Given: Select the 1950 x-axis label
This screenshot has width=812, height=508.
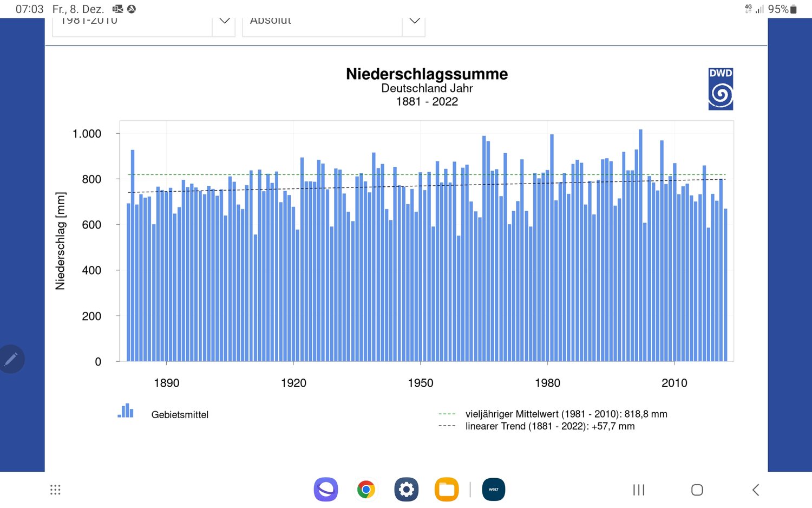Looking at the screenshot, I should click(420, 383).
